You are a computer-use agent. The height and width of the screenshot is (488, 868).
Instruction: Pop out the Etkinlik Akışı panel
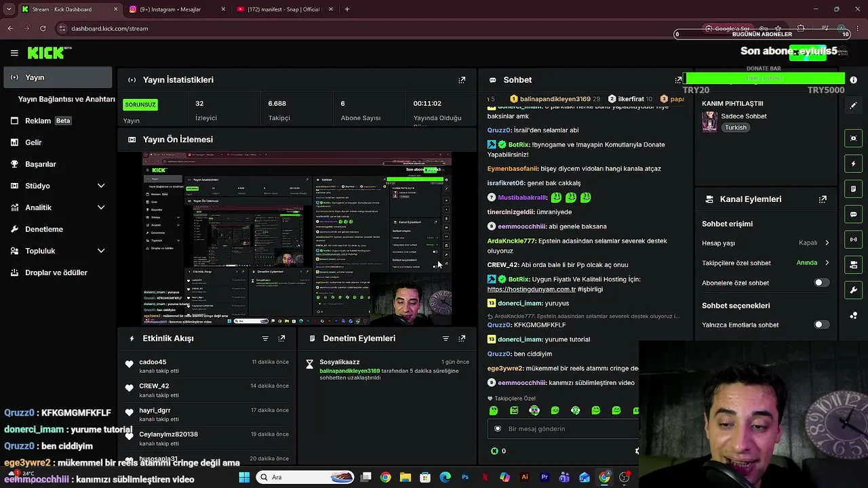[281, 338]
